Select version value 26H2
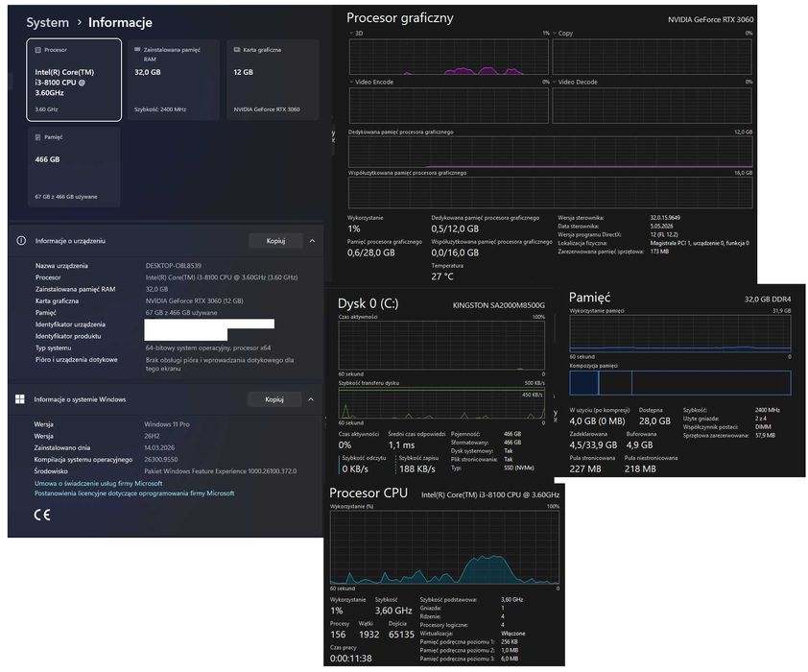The width and height of the screenshot is (808, 672). pyautogui.click(x=153, y=436)
